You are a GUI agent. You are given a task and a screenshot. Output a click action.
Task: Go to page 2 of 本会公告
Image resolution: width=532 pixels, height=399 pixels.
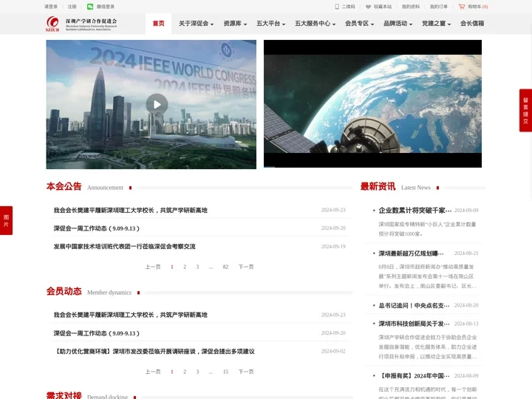pyautogui.click(x=185, y=267)
